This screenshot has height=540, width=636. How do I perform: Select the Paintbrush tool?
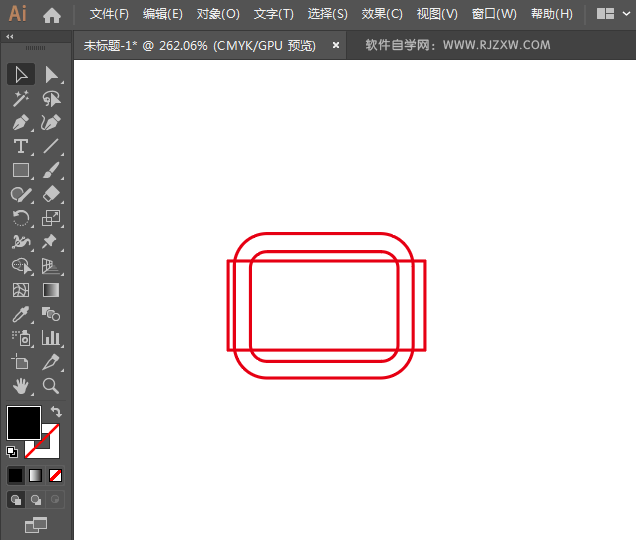51,170
